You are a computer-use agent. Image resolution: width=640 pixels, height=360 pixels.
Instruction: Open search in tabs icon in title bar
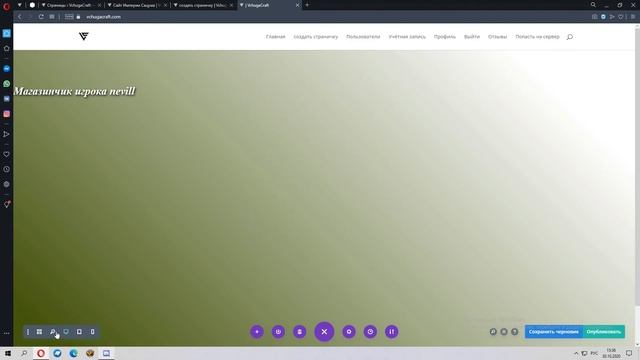tap(593, 5)
